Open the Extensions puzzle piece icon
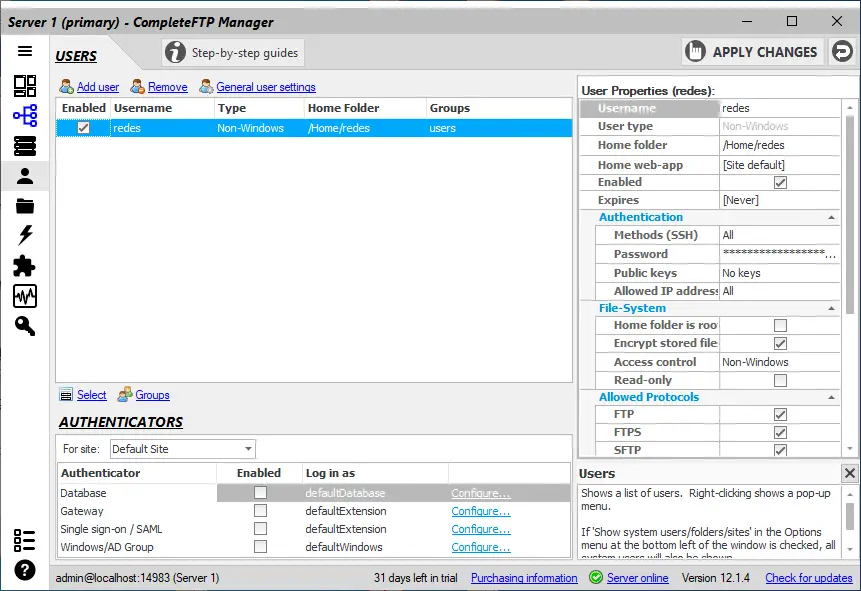 click(25, 266)
